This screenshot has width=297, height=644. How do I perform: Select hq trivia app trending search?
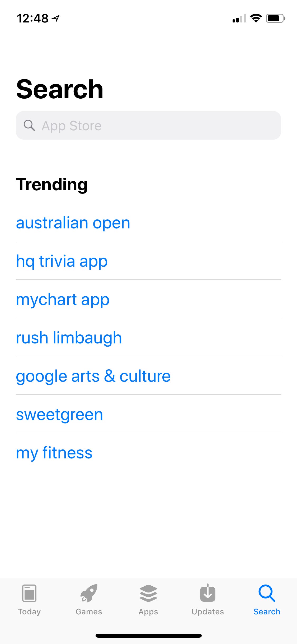click(62, 261)
